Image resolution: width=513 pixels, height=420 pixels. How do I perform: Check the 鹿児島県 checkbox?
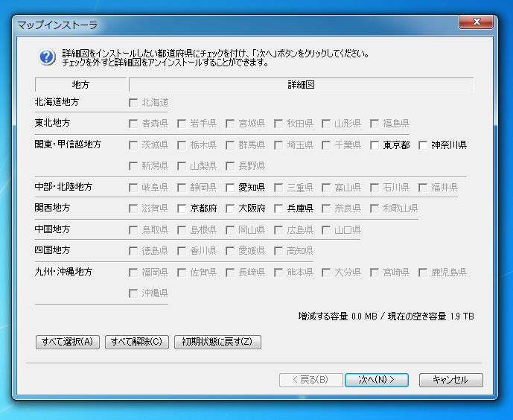pyautogui.click(x=423, y=273)
